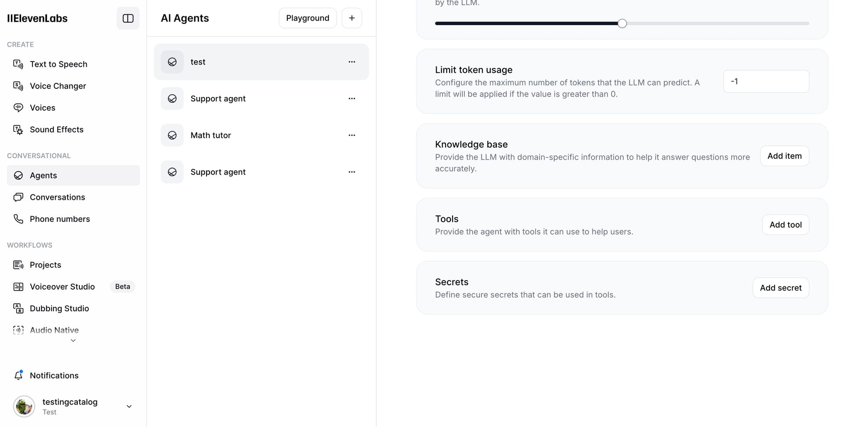The image size is (868, 427).
Task: Toggle the sidebar collapse icon
Action: click(x=128, y=18)
